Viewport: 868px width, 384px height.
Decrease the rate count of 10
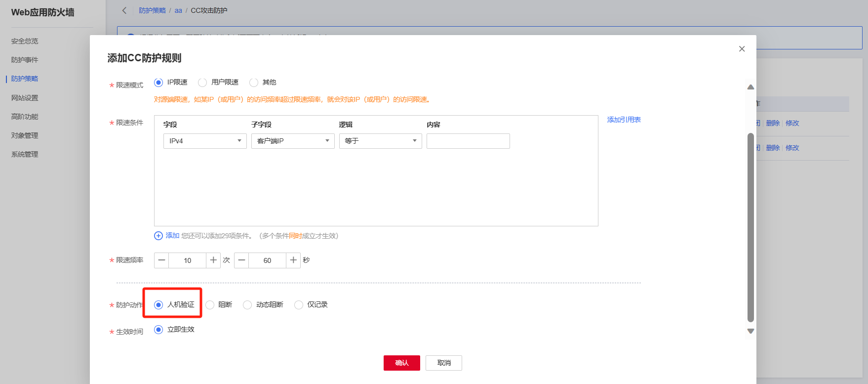161,260
